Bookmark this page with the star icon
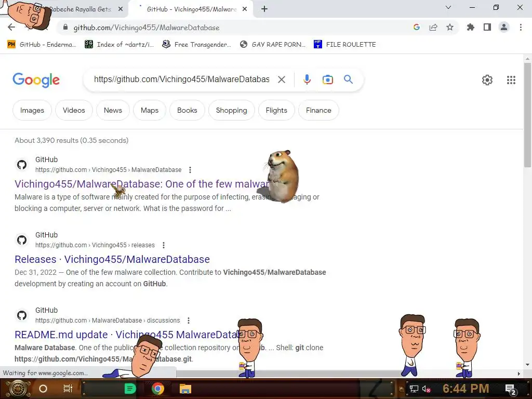Viewport: 532px width, 399px height. [450, 28]
